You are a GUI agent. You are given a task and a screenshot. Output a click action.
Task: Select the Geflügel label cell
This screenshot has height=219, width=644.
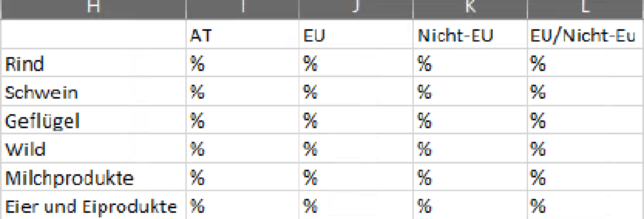pos(93,120)
